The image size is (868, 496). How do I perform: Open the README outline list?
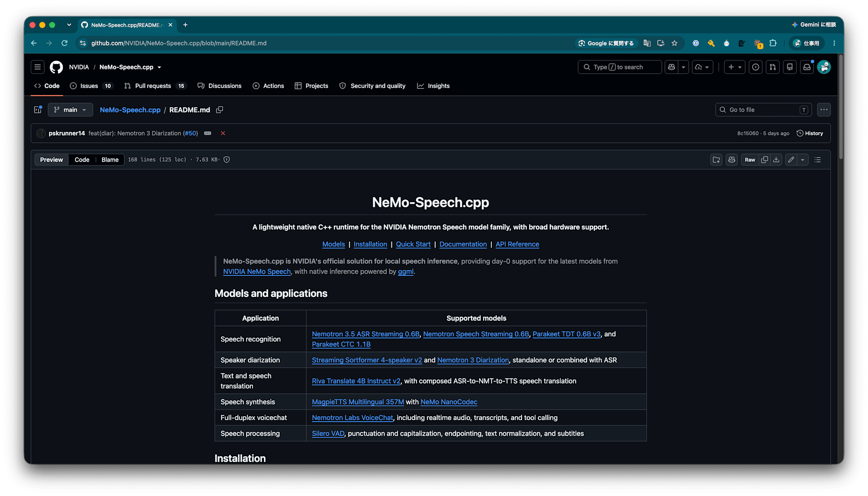click(x=818, y=160)
